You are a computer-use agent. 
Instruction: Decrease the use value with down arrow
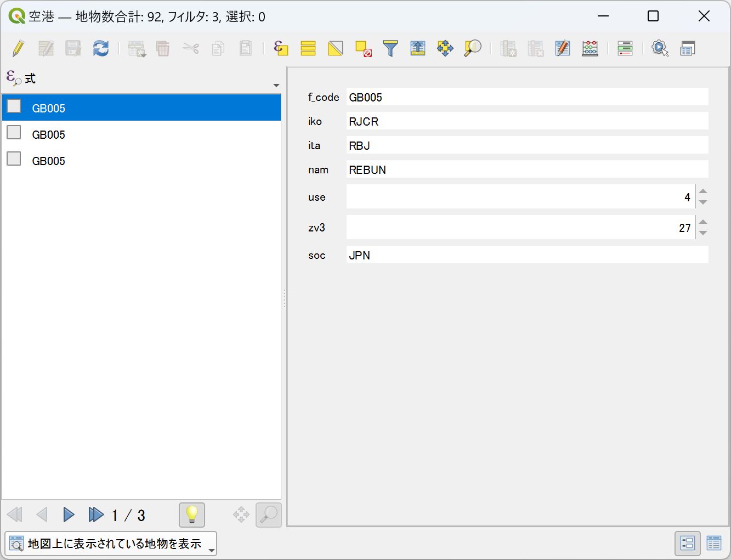tap(703, 202)
